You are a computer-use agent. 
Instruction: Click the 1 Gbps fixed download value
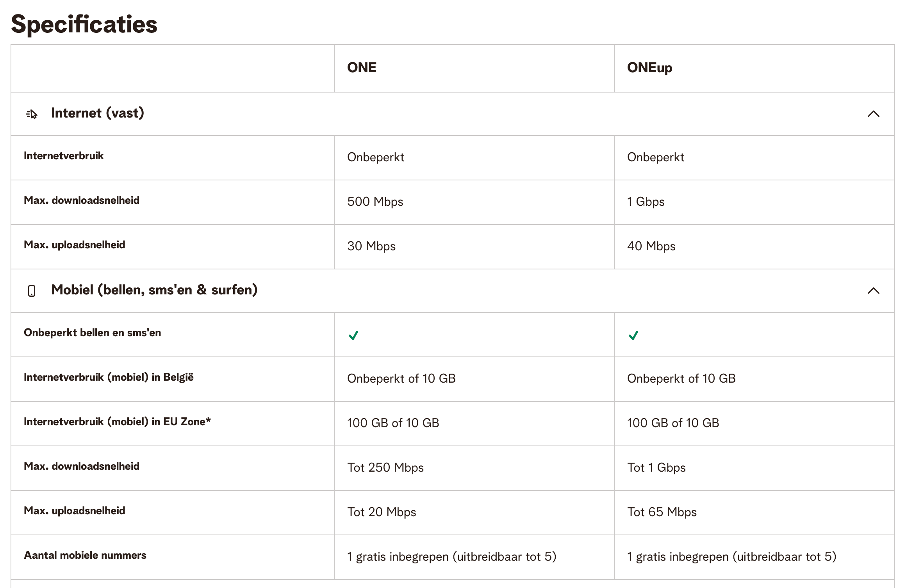pos(646,202)
